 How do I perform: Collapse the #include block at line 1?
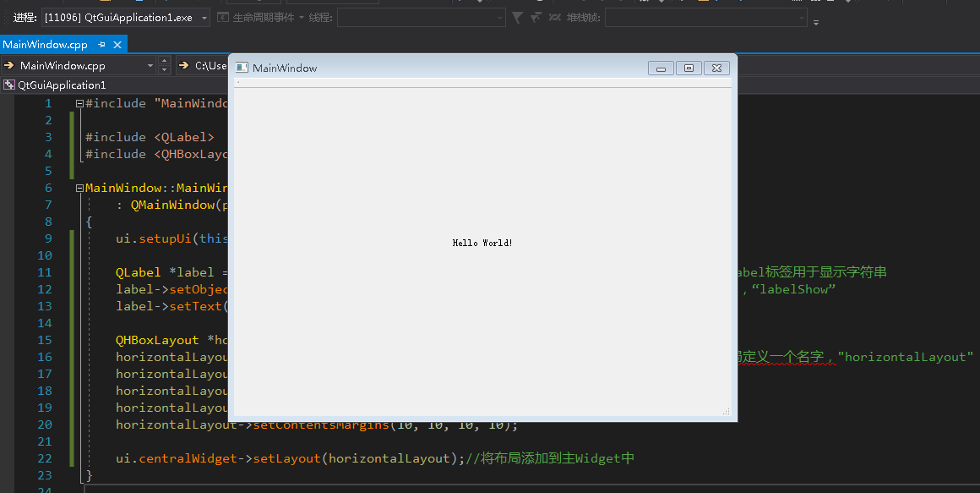79,104
